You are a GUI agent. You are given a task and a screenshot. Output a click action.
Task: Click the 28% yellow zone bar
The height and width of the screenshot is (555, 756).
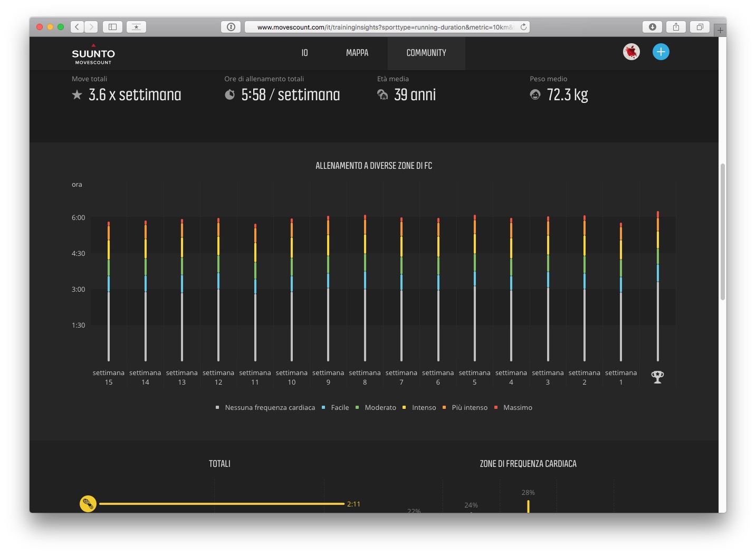click(528, 506)
